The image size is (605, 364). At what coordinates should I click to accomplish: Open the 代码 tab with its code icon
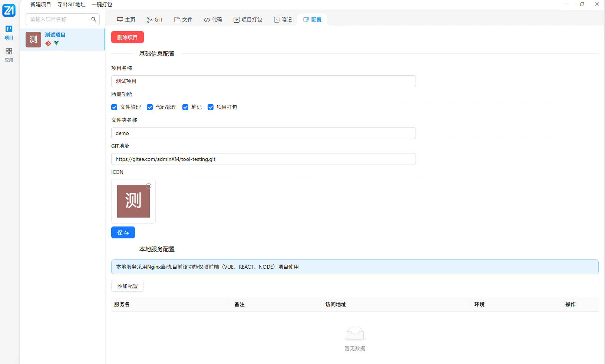[x=213, y=20]
